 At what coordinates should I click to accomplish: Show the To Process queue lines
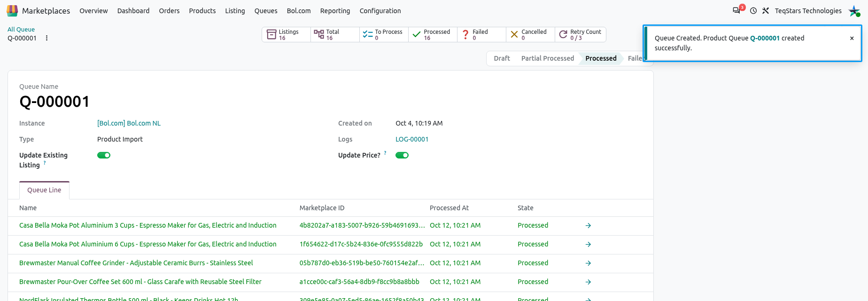[384, 35]
